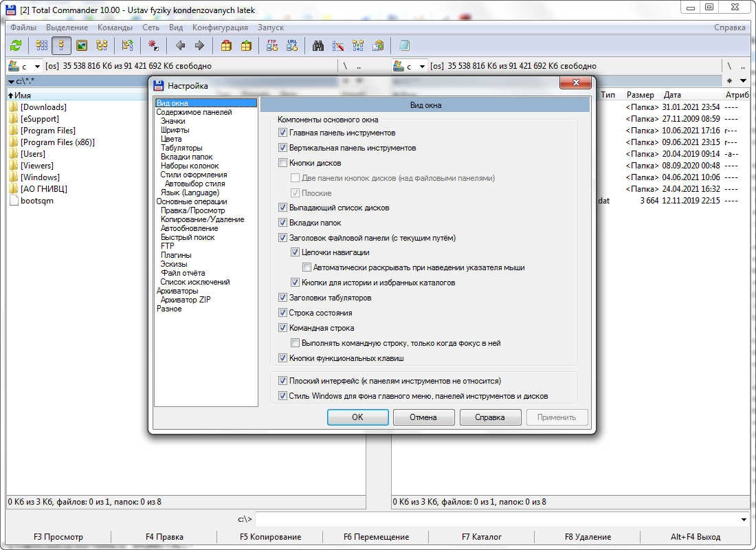The image size is (756, 550).
Task: Select Язык (Language) settings page
Action: [190, 192]
